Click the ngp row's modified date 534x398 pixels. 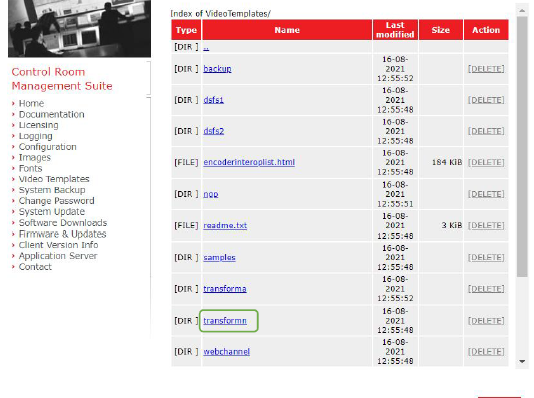pyautogui.click(x=395, y=194)
